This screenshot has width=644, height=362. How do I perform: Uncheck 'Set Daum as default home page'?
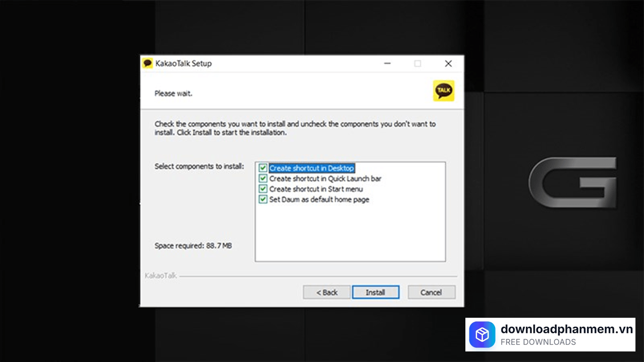(263, 199)
